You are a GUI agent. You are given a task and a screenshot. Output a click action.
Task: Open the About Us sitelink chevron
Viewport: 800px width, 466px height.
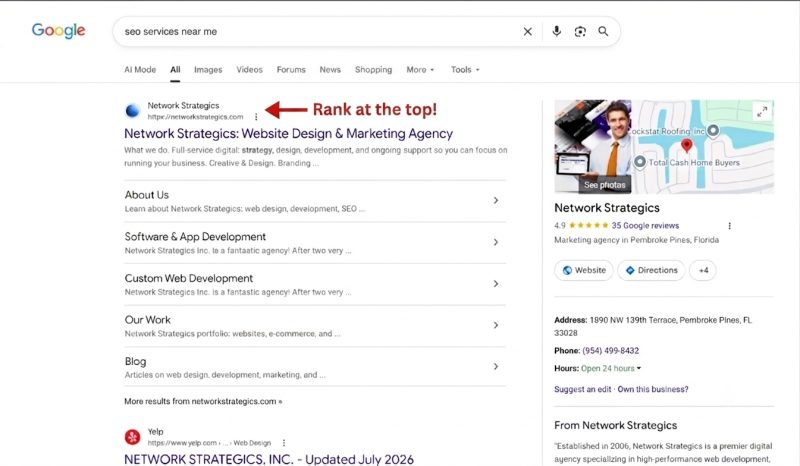click(496, 201)
